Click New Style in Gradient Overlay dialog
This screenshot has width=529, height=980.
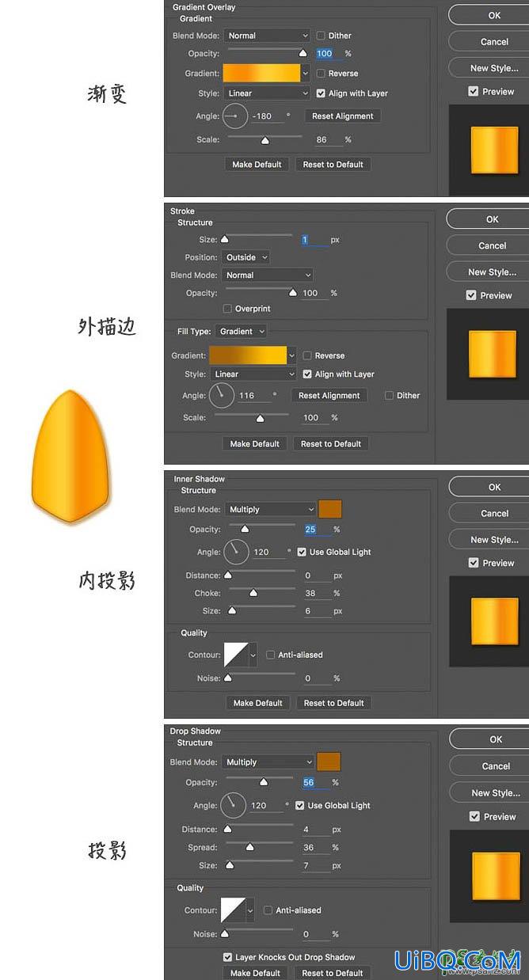[494, 68]
